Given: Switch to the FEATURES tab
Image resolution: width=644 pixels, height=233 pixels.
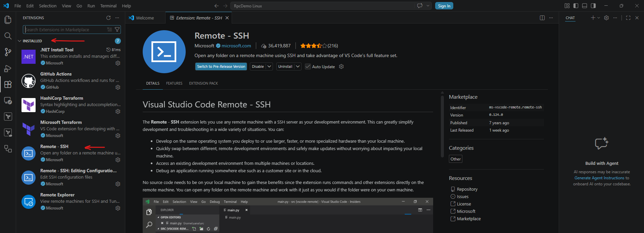Looking at the screenshot, I should tap(174, 83).
